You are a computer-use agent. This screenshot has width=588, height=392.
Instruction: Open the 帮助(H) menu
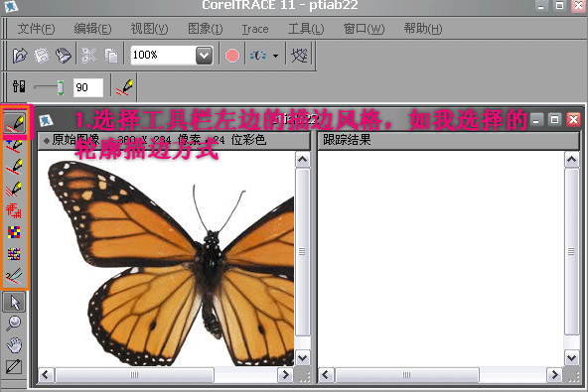(x=423, y=29)
